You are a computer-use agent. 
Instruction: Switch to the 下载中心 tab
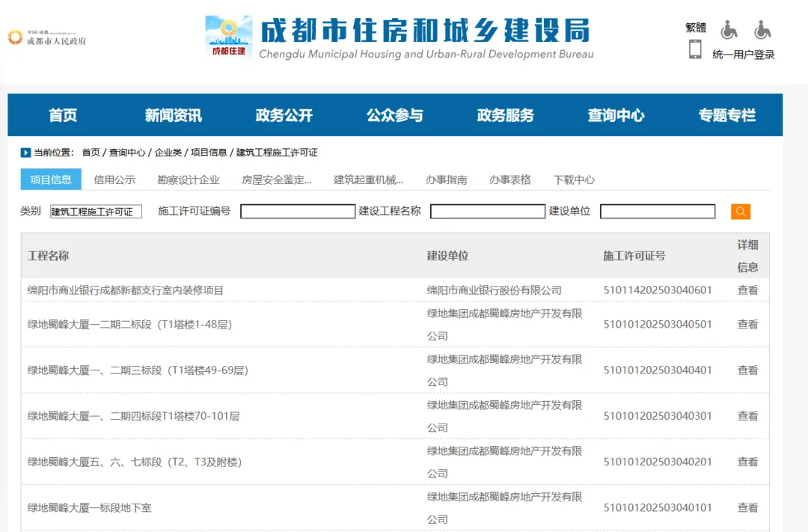pyautogui.click(x=574, y=180)
